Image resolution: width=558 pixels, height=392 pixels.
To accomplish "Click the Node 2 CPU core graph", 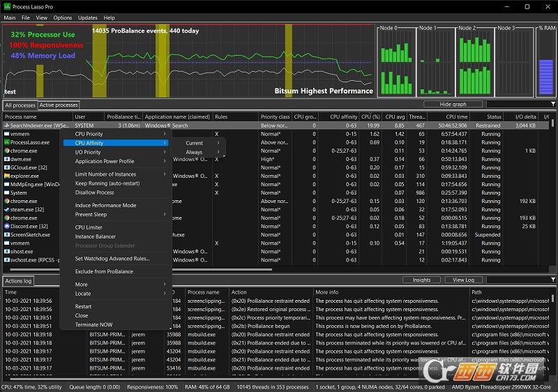I will [x=475, y=62].
